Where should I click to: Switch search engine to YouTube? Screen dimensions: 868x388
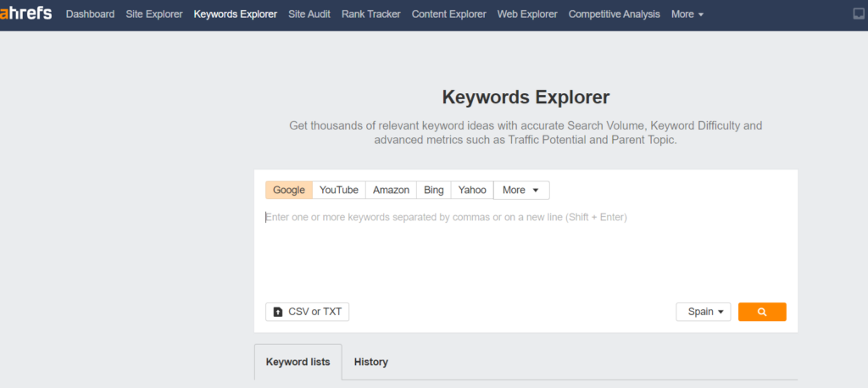(339, 190)
